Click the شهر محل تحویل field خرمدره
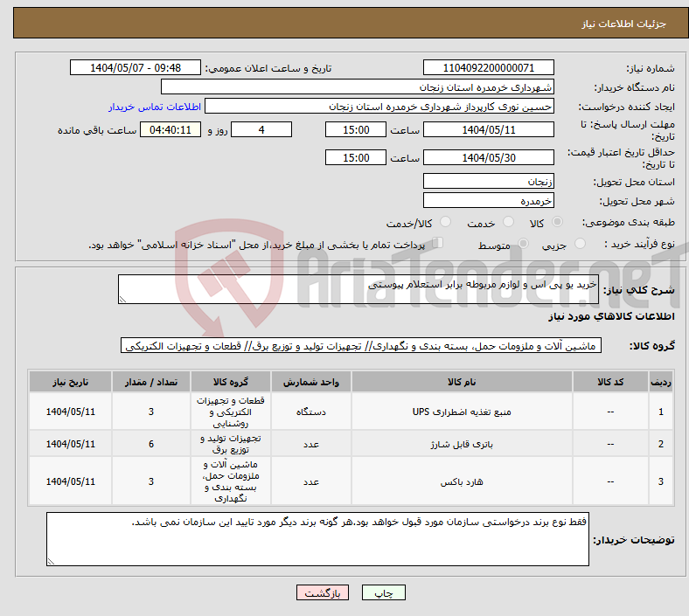 point(488,201)
